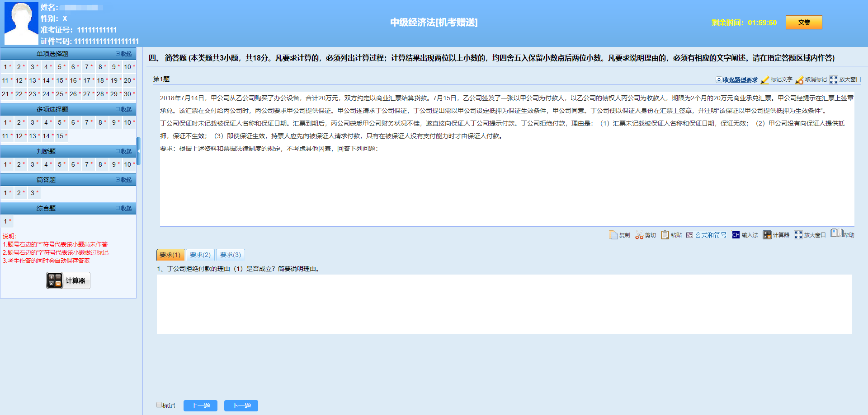Open the toolbar 计算器 calculator

pyautogui.click(x=775, y=235)
